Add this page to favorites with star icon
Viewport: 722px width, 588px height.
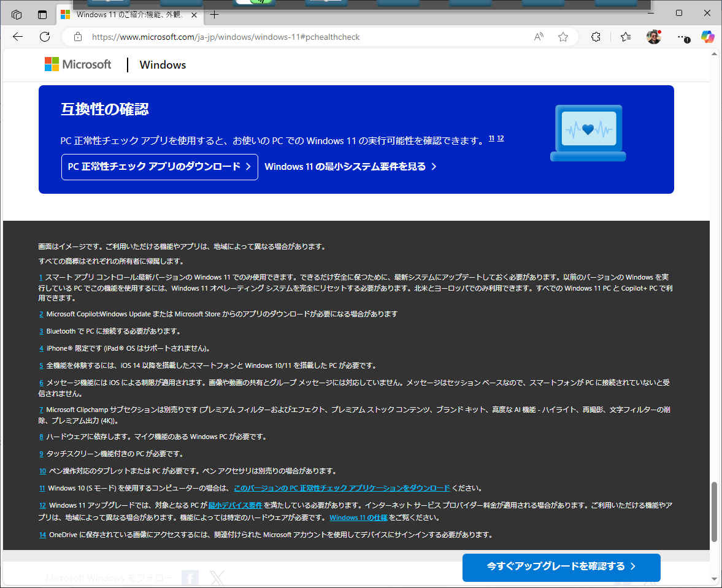(563, 37)
